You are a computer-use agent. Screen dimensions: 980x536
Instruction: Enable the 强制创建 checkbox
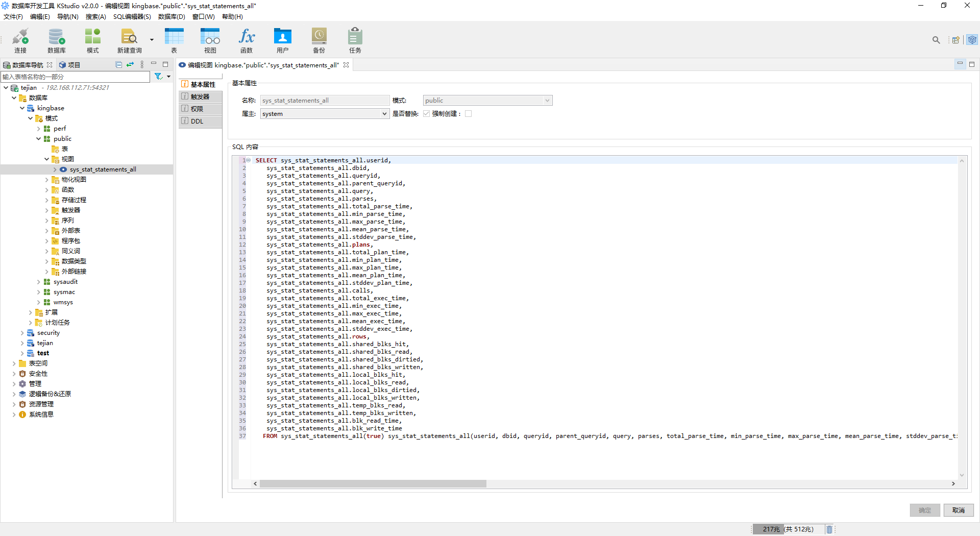click(469, 114)
